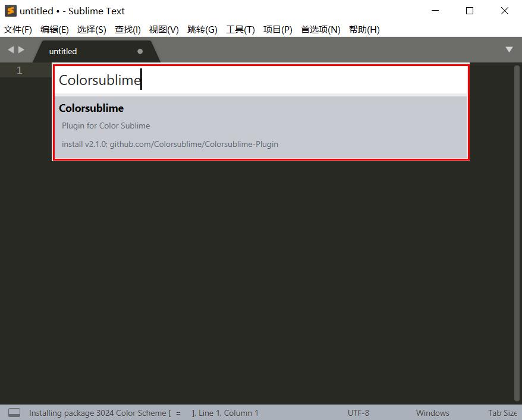Open the 工具(T) menu
The image size is (522, 420).
[x=240, y=29]
